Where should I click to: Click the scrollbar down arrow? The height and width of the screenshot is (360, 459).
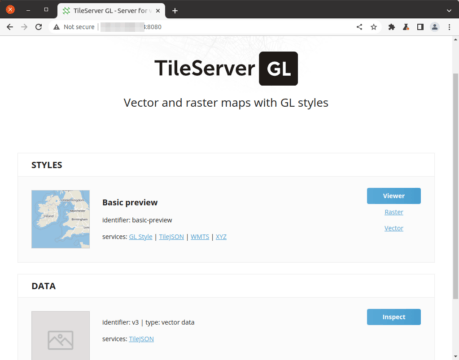point(455,357)
